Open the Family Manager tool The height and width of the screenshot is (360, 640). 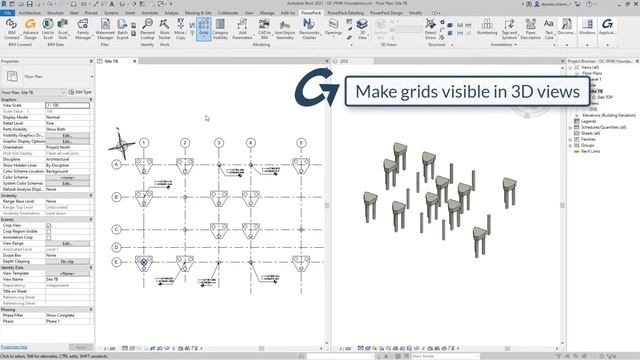pos(83,29)
